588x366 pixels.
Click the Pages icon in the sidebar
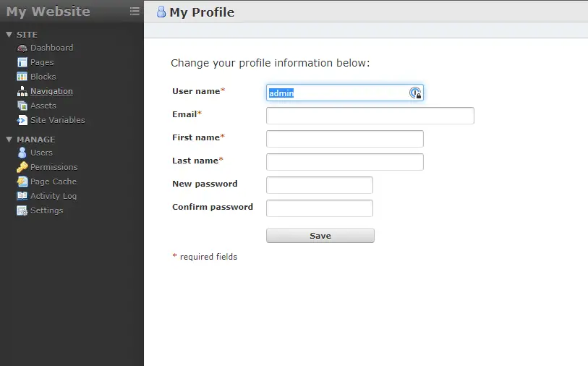click(x=22, y=62)
